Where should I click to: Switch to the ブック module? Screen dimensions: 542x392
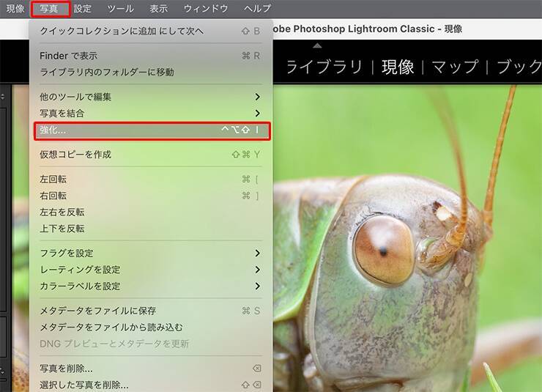pyautogui.click(x=519, y=67)
